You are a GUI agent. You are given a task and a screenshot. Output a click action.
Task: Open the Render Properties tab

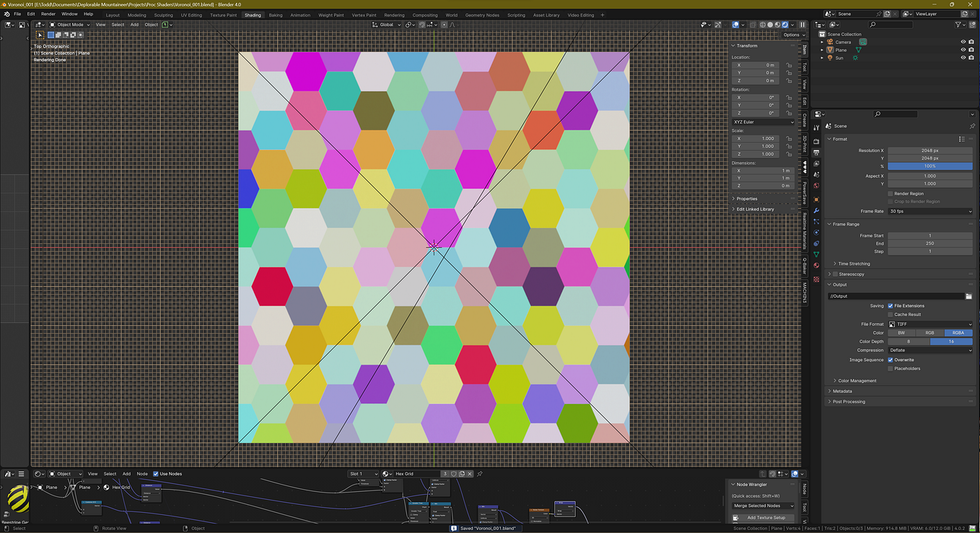click(816, 141)
